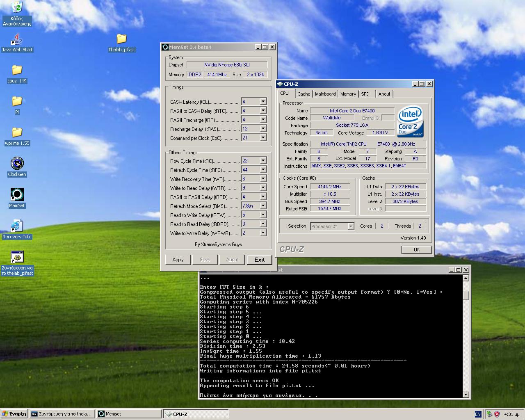Open CAS# Latency (tCL) dropdown
The width and height of the screenshot is (525, 420).
point(263,102)
